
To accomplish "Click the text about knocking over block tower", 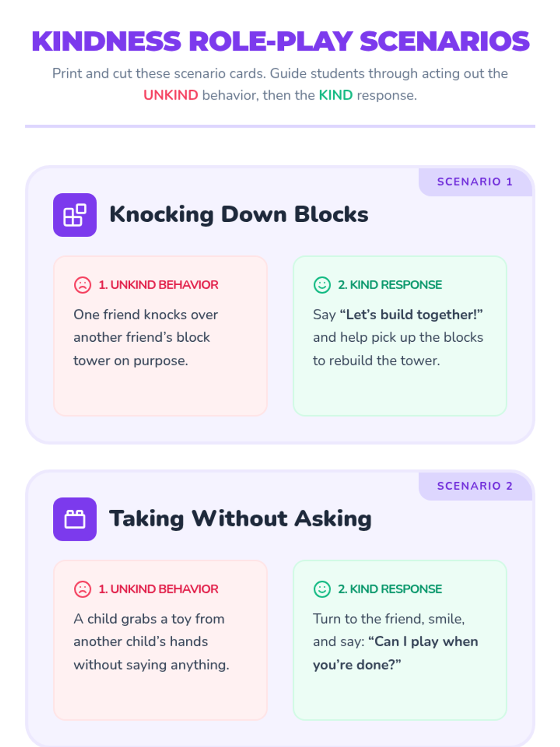I will [x=146, y=338].
